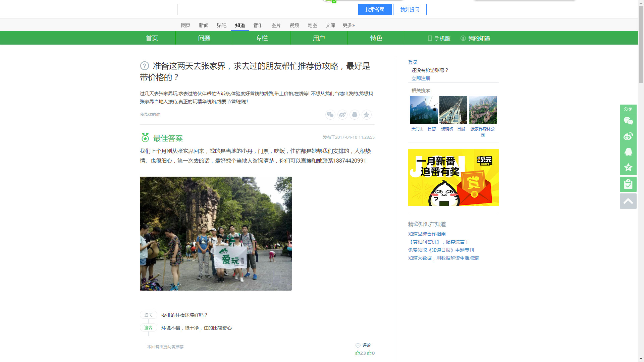Click the 立即注册 register link

421,78
